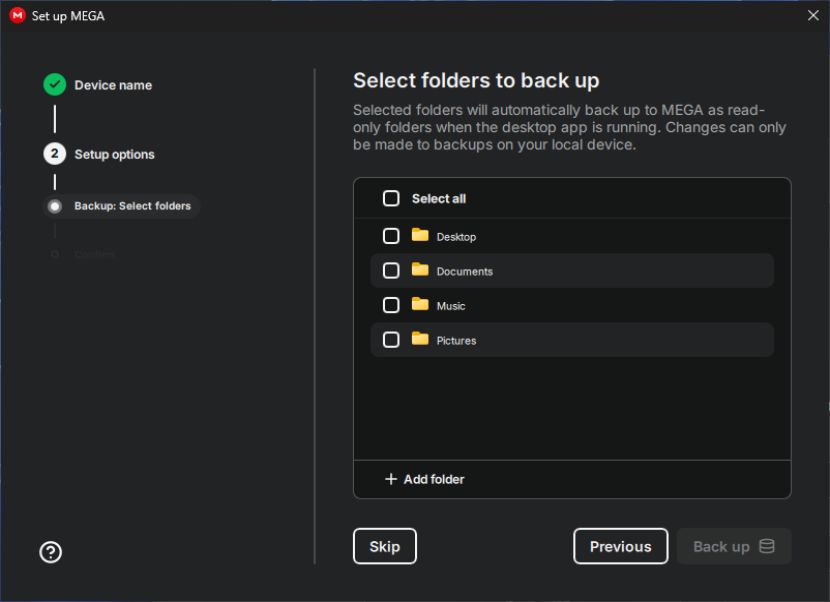The width and height of the screenshot is (830, 602).
Task: Tick the Pictures folder checkbox
Action: [x=391, y=339]
